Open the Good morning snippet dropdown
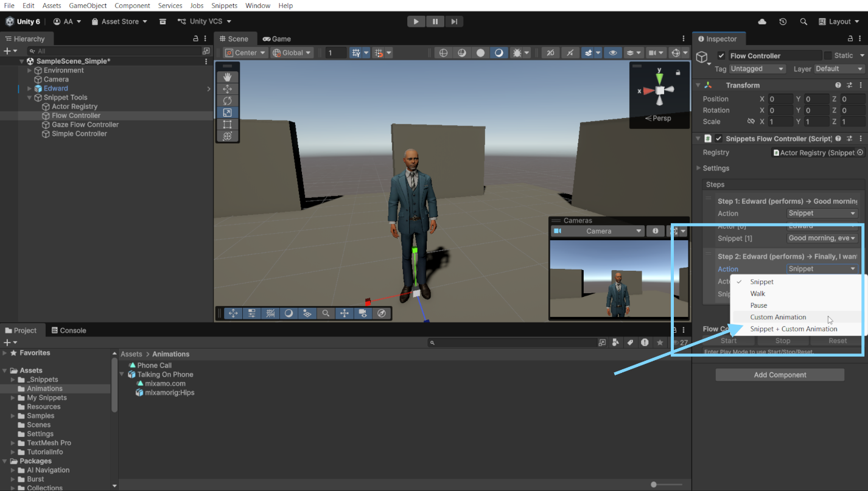Screen dimensions: 868x491 coord(822,238)
